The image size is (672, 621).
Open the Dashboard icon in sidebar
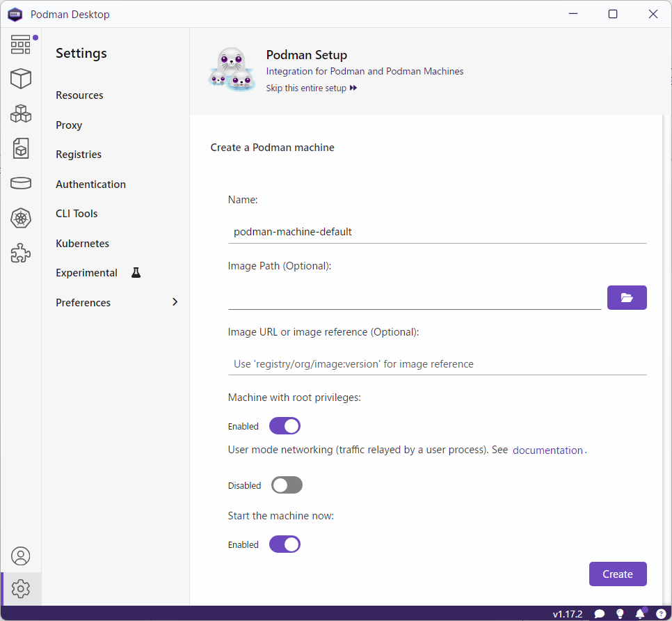tap(21, 45)
